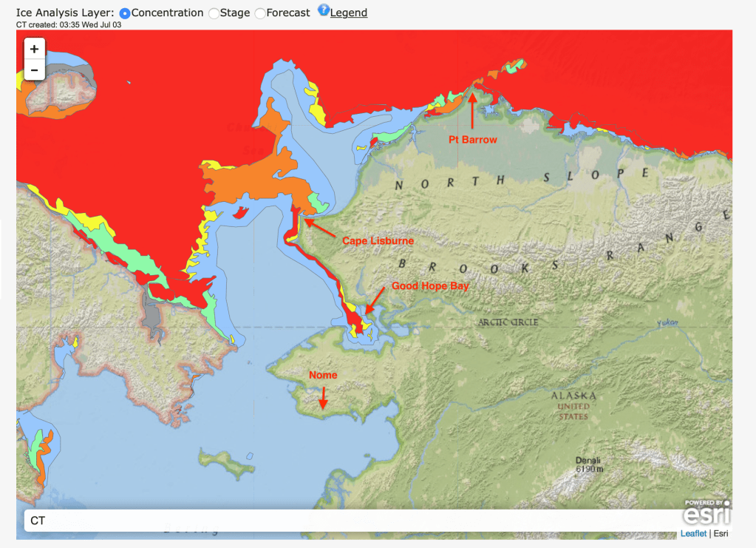Zoom out of the ice map
Image resolution: width=756 pixels, height=548 pixels.
pyautogui.click(x=34, y=70)
